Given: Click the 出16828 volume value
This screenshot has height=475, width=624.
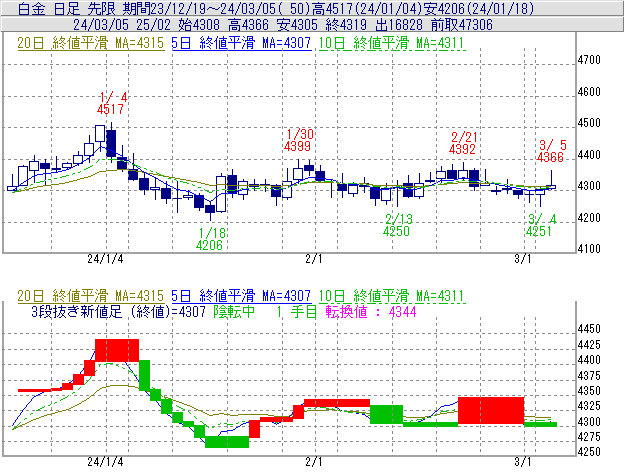Looking at the screenshot, I should [399, 25].
